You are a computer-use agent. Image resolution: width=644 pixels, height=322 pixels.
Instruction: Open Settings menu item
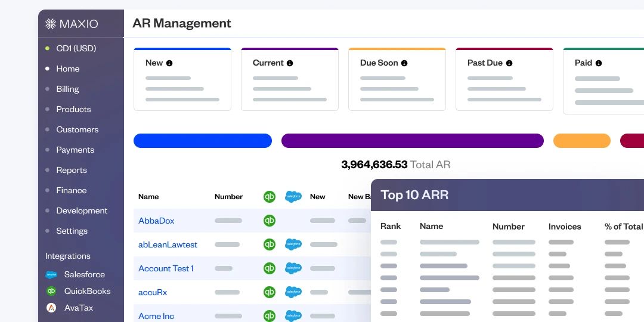[72, 231]
